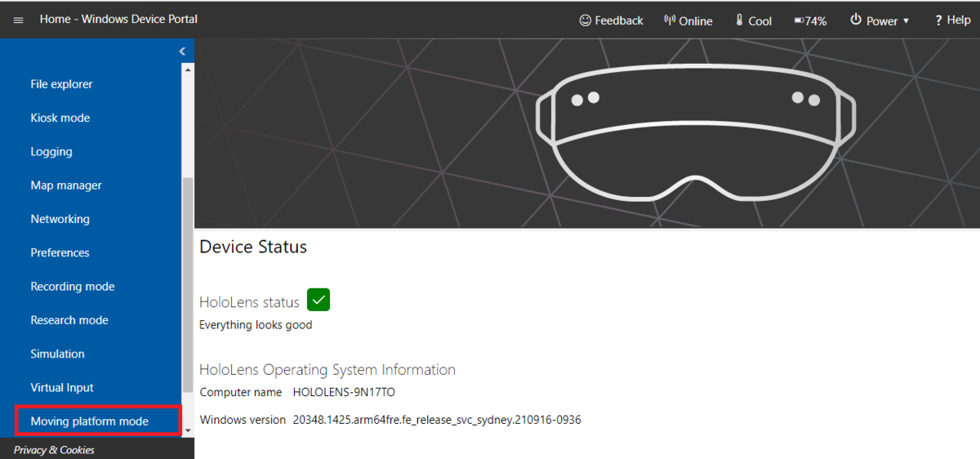Click sidebar scrollbar up arrow
The height and width of the screenshot is (459, 980).
188,69
